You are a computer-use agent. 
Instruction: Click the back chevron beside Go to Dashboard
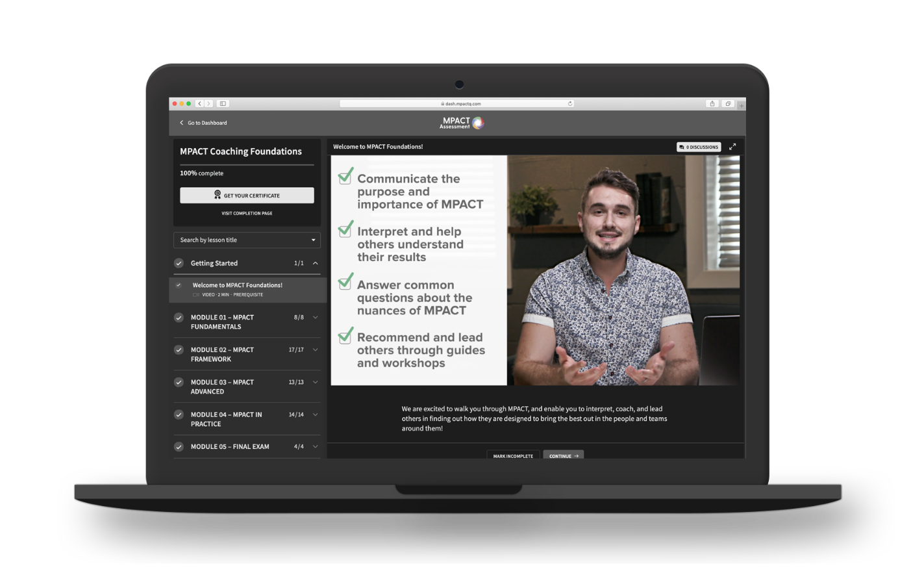point(181,123)
